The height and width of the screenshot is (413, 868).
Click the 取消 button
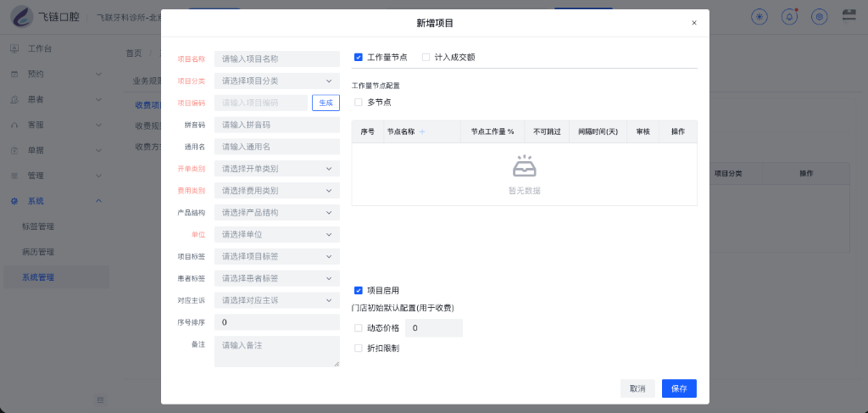[637, 388]
